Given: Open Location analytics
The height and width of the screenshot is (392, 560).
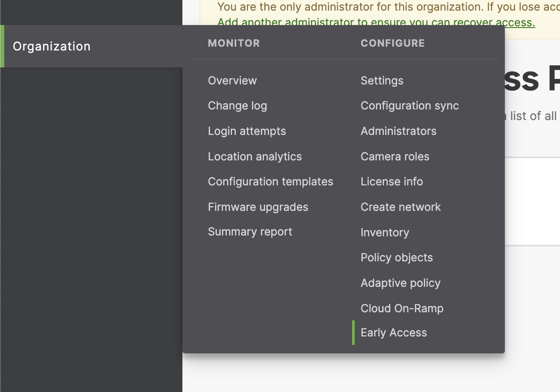Looking at the screenshot, I should [x=255, y=156].
